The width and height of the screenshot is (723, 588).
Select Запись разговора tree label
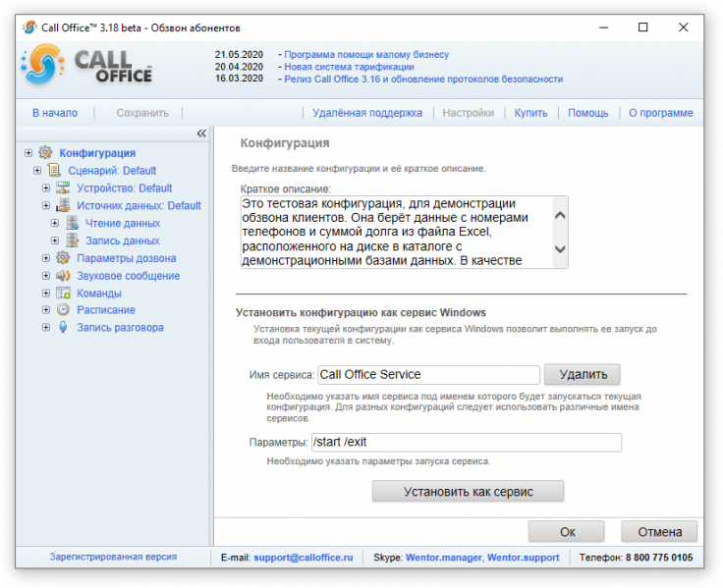120,328
